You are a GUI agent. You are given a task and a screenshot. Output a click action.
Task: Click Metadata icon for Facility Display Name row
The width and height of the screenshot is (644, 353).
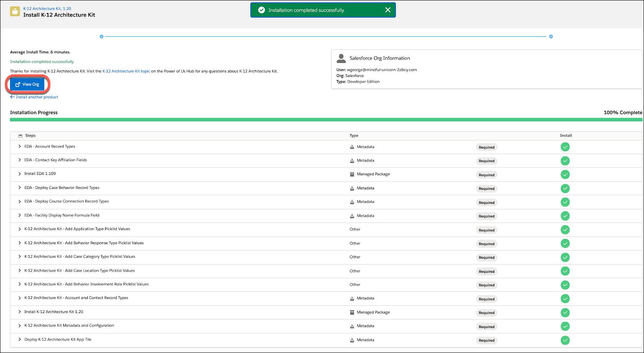click(352, 216)
